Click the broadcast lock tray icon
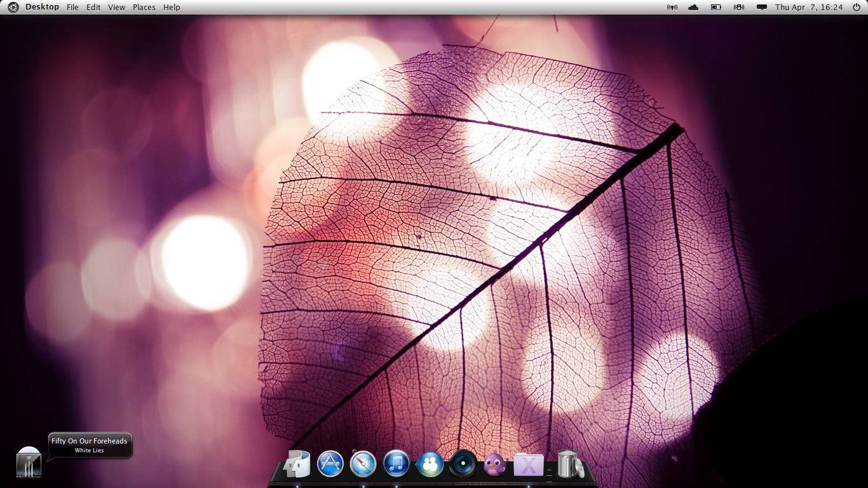This screenshot has height=488, width=868. 739,7
